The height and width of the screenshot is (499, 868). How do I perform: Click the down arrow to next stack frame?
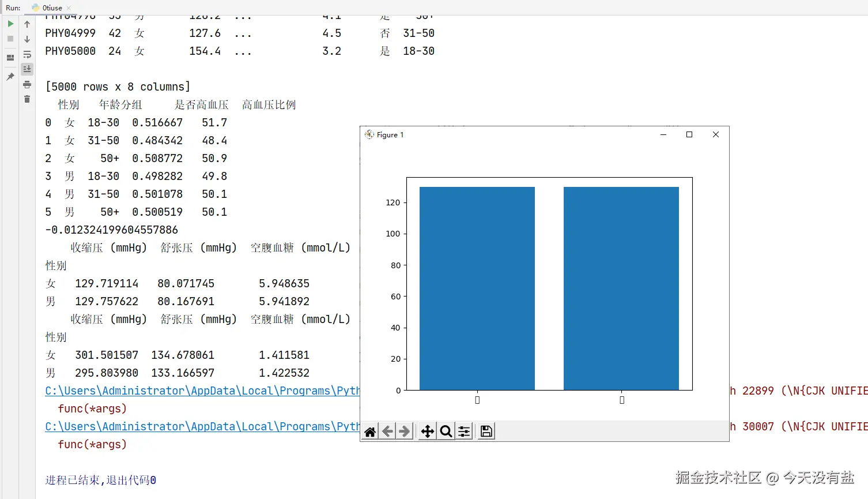pyautogui.click(x=27, y=39)
